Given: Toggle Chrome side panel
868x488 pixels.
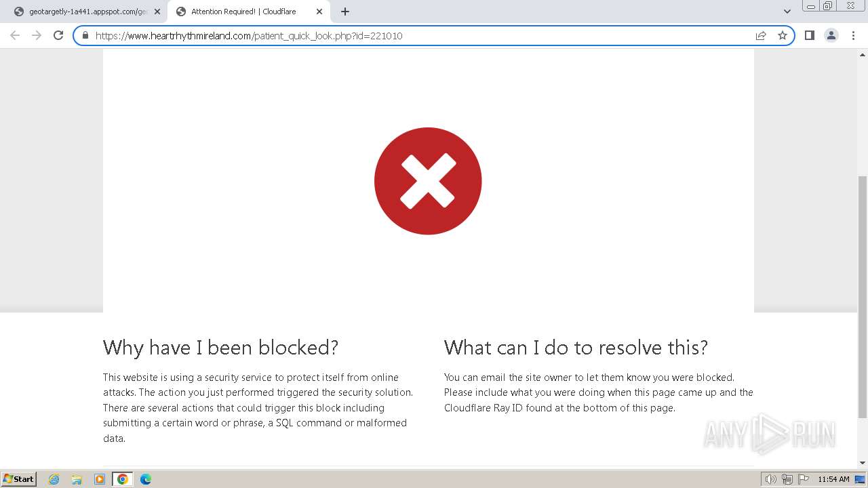Looking at the screenshot, I should (809, 35).
